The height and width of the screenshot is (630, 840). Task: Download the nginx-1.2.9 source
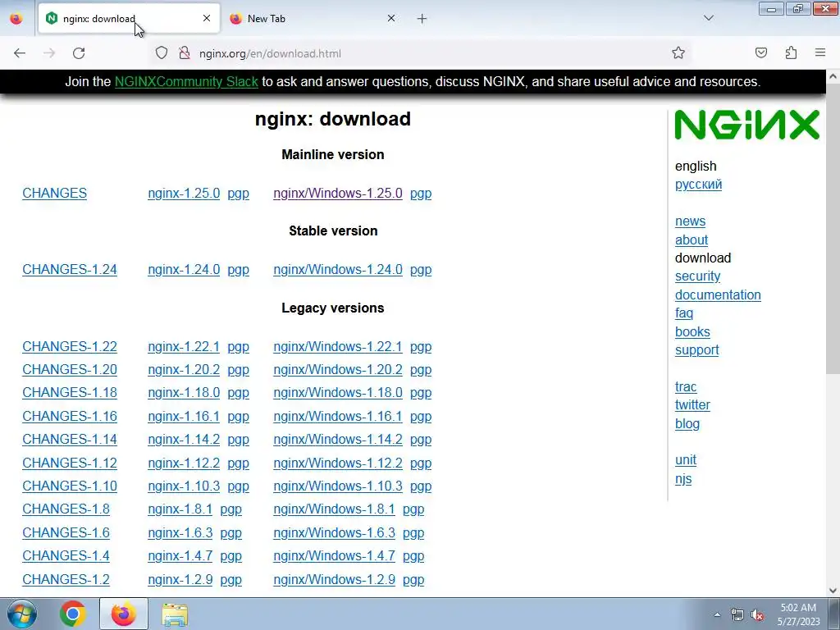[180, 579]
